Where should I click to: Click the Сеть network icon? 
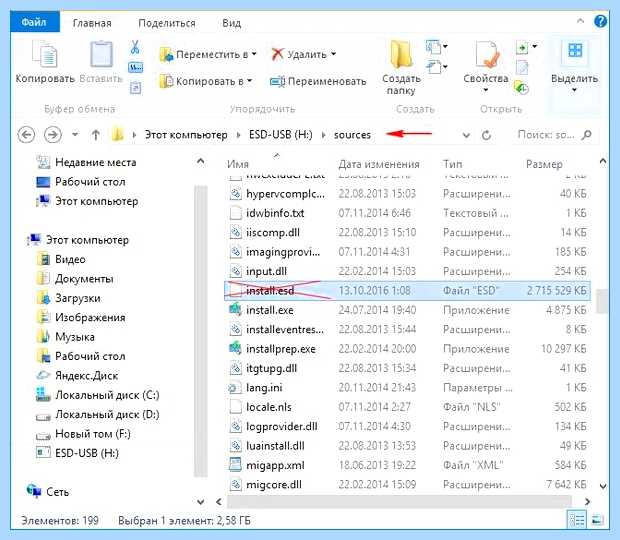point(34,491)
